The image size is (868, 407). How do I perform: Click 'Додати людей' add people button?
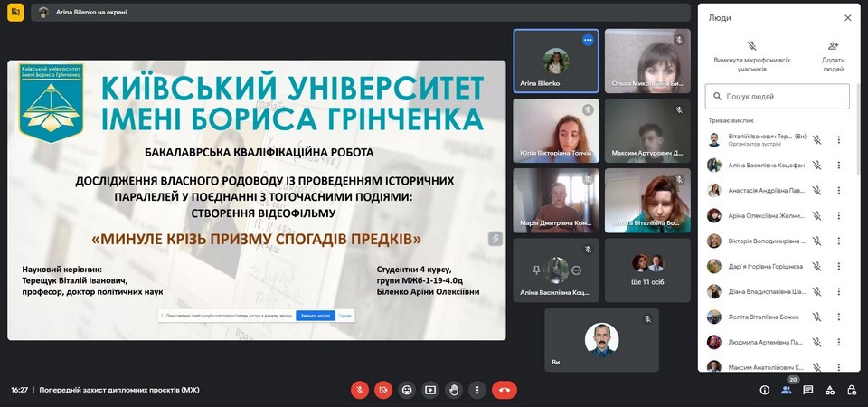click(x=833, y=55)
